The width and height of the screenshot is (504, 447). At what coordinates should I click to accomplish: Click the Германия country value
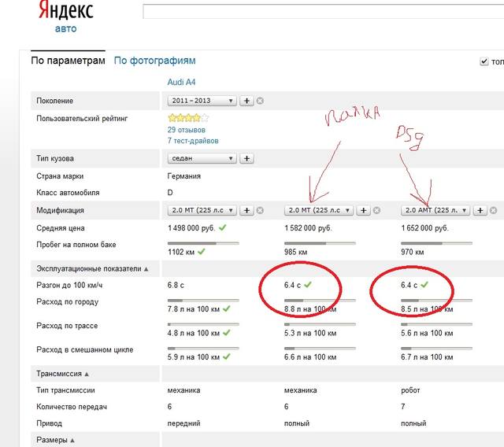point(183,176)
